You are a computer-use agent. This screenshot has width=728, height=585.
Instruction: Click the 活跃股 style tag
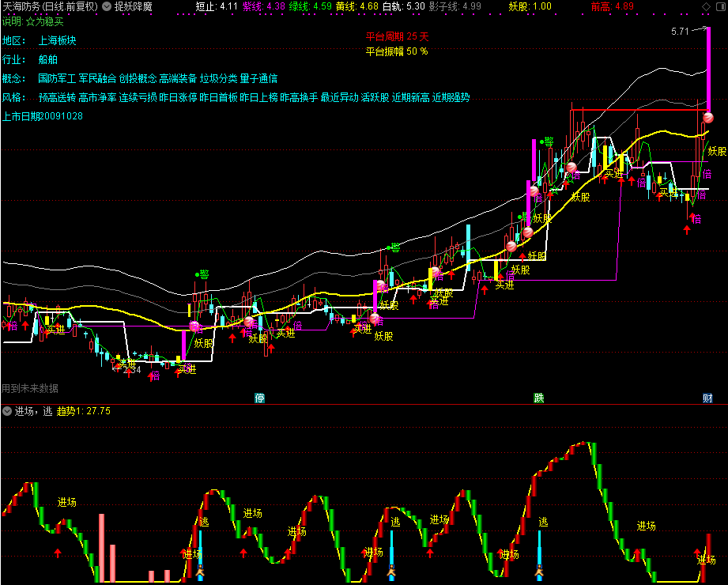click(375, 97)
